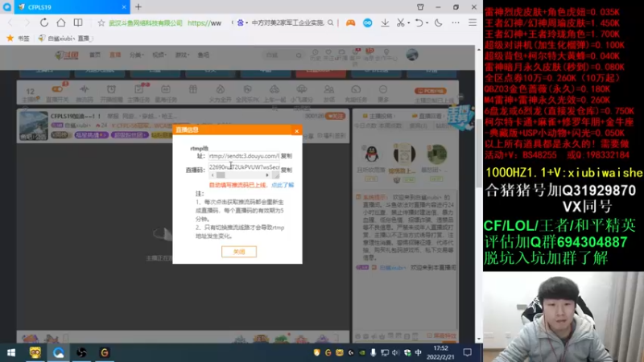Click the search magnifier in address bar
644x362 pixels.
tap(331, 23)
